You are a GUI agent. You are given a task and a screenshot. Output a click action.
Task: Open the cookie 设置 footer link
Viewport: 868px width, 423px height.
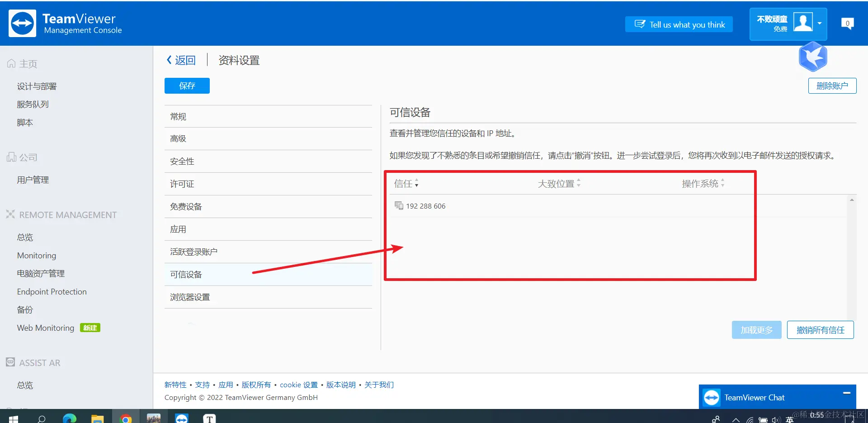(x=298, y=385)
